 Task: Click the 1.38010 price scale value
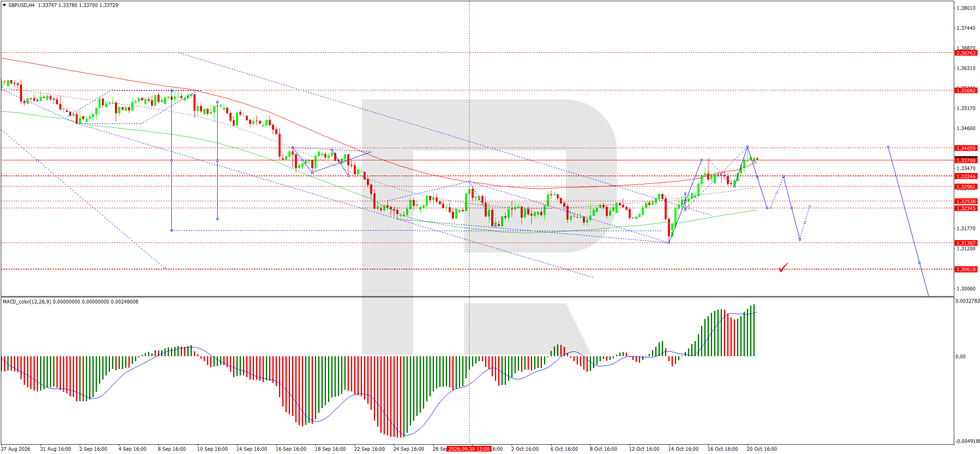click(x=966, y=8)
